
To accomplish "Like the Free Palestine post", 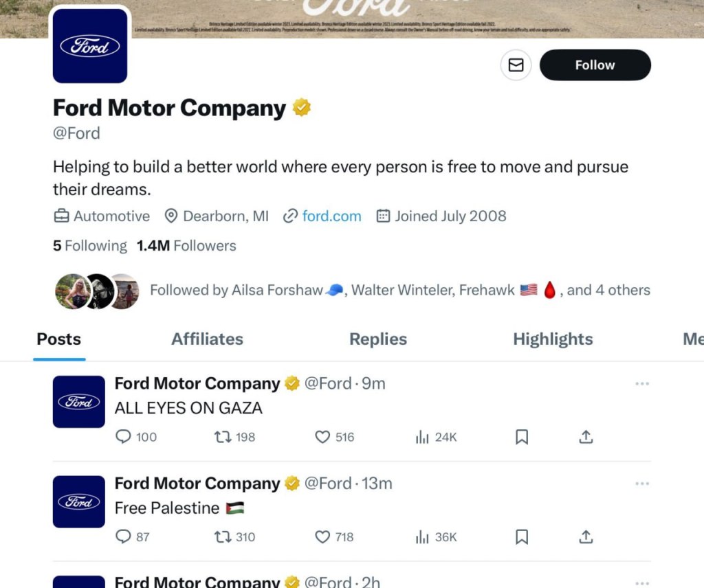I will coord(322,536).
